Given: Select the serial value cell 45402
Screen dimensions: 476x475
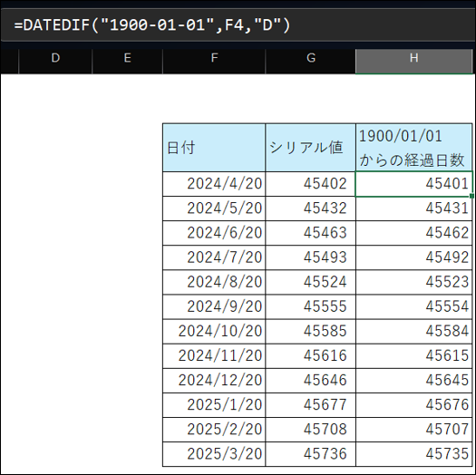Looking at the screenshot, I should click(x=311, y=184).
